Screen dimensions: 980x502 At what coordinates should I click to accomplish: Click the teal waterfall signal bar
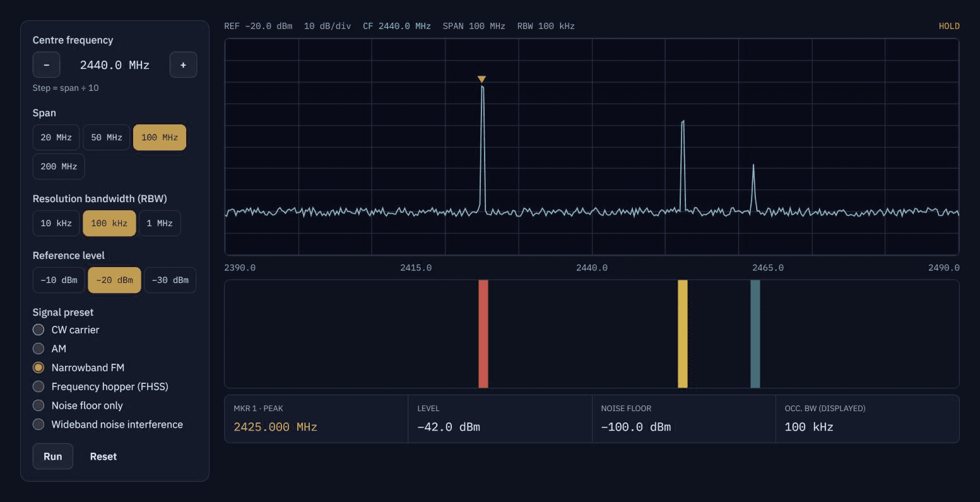tap(755, 334)
